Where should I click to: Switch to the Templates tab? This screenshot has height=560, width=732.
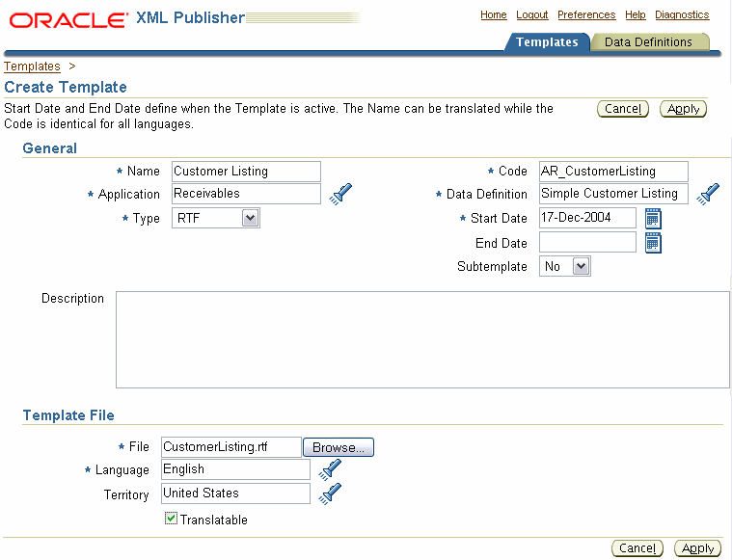tap(547, 42)
